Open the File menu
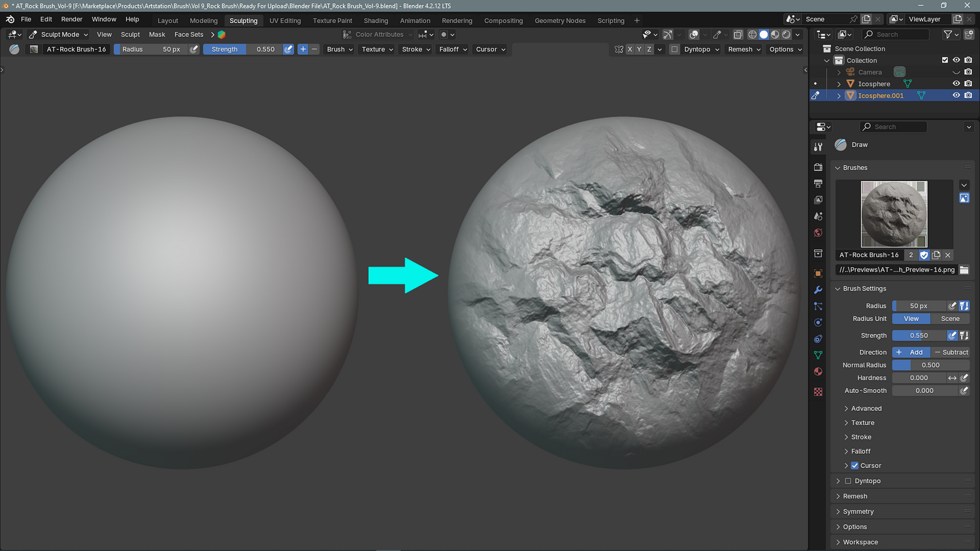Image resolution: width=980 pixels, height=551 pixels. pyautogui.click(x=26, y=20)
